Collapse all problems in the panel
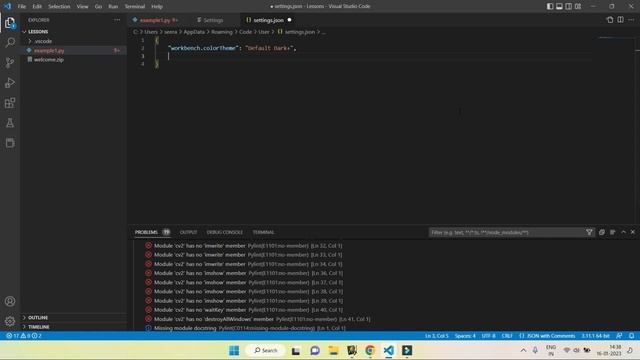640x360 pixels. [602, 232]
